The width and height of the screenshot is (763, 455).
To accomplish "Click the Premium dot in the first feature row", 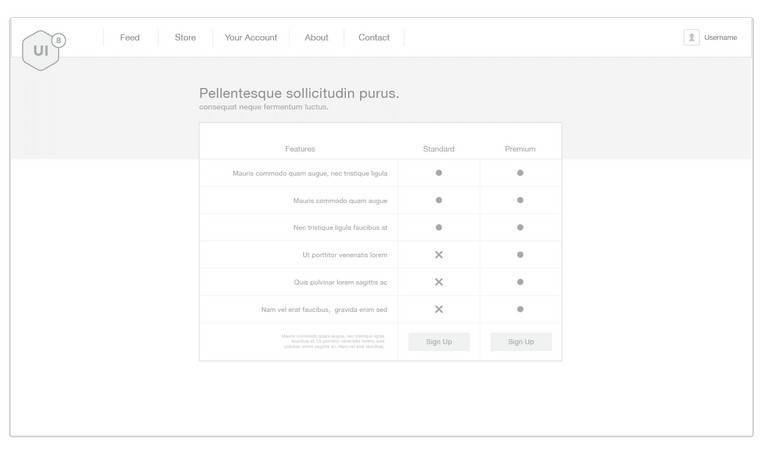I will pos(520,173).
